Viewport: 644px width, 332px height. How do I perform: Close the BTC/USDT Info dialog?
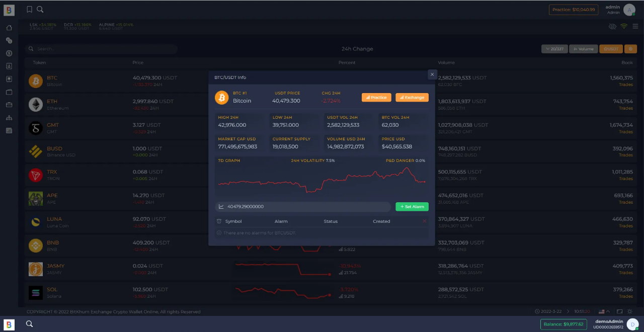(432, 74)
